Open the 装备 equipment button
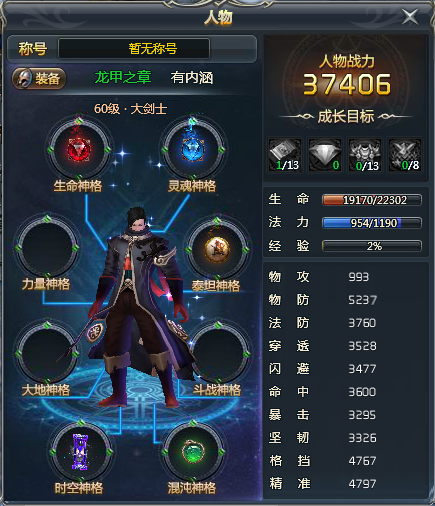 [x=39, y=79]
